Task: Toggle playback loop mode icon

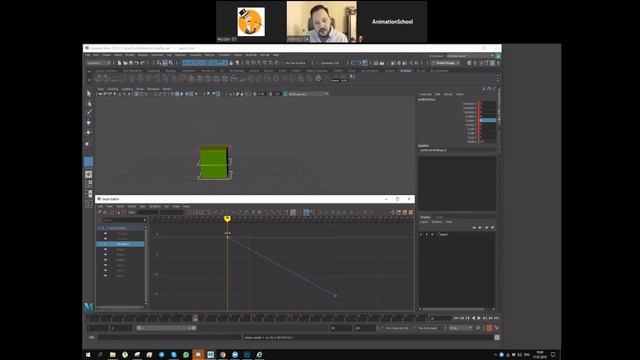Action: tap(478, 328)
